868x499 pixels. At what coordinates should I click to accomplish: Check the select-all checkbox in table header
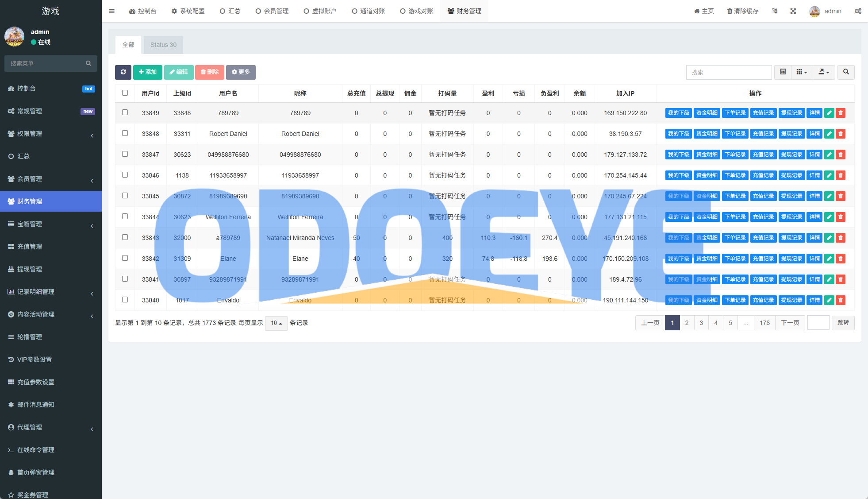point(125,93)
